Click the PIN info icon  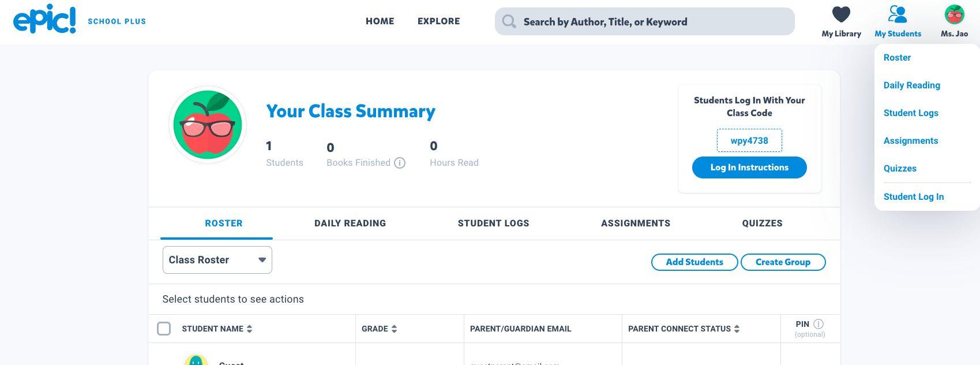pyautogui.click(x=818, y=324)
